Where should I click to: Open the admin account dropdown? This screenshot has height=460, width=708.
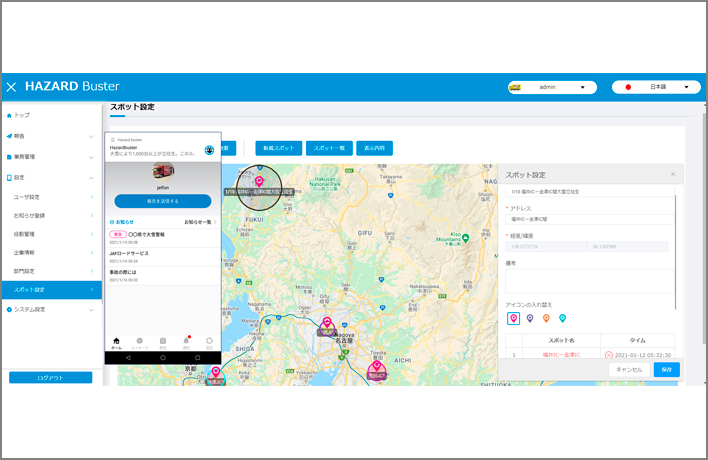coord(552,87)
